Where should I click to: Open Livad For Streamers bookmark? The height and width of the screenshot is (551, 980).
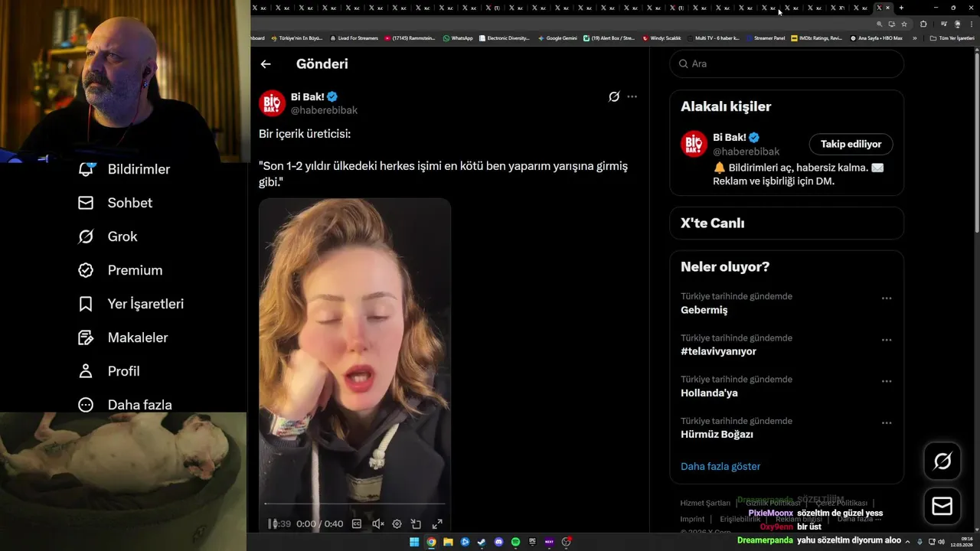pos(354,37)
